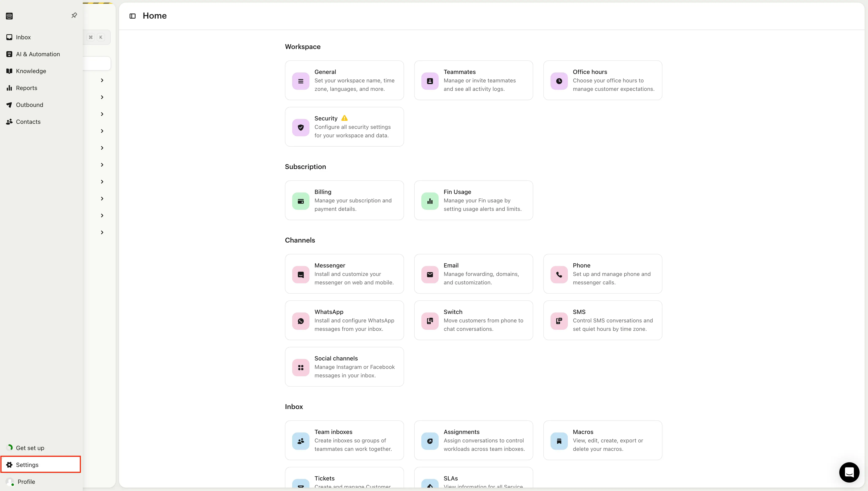Click the Phone handset icon
Viewport: 868px width, 491px height.
click(559, 274)
